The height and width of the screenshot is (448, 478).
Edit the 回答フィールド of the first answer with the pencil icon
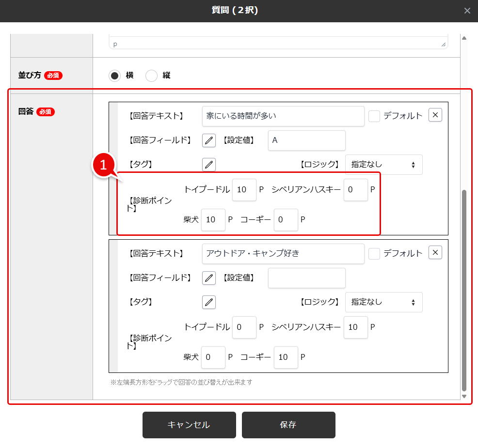[x=208, y=140]
